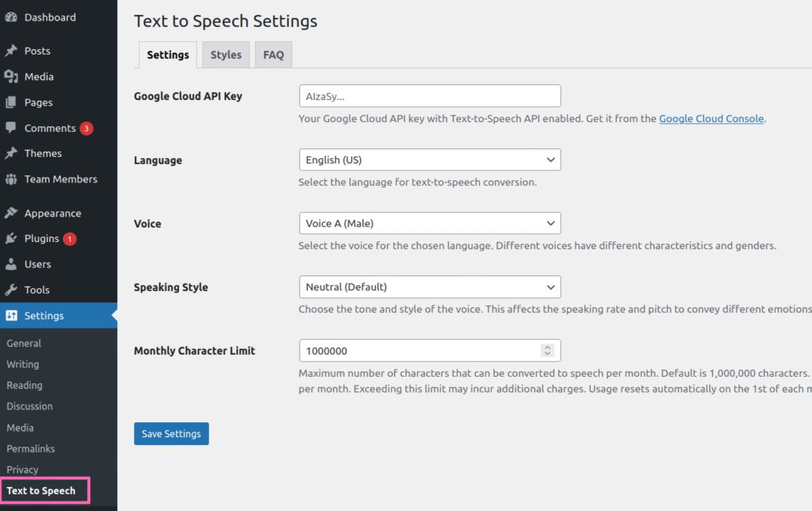This screenshot has width=812, height=511.
Task: Click the Save Settings button
Action: click(171, 434)
